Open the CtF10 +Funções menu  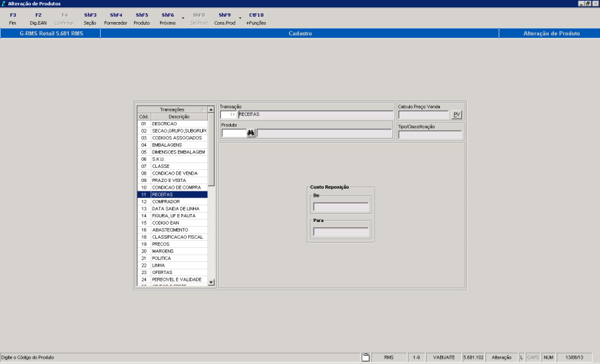256,19
